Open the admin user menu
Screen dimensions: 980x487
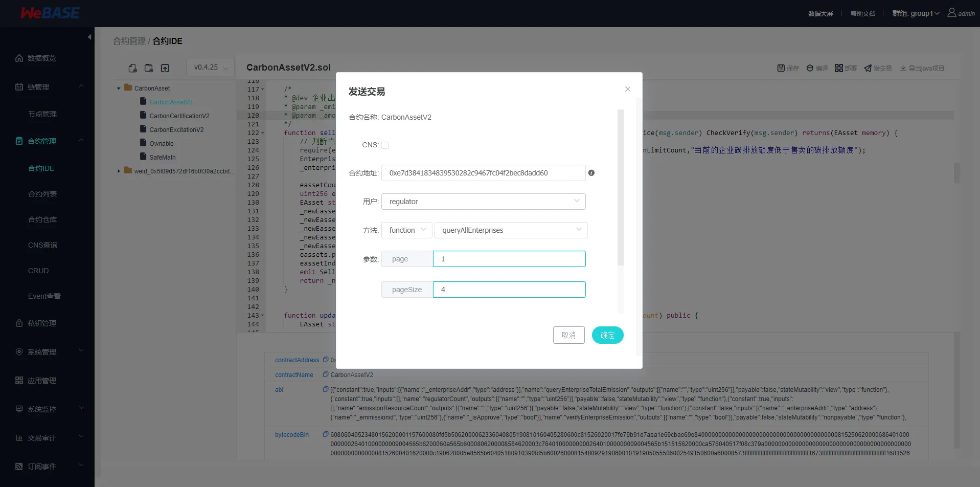pyautogui.click(x=961, y=13)
